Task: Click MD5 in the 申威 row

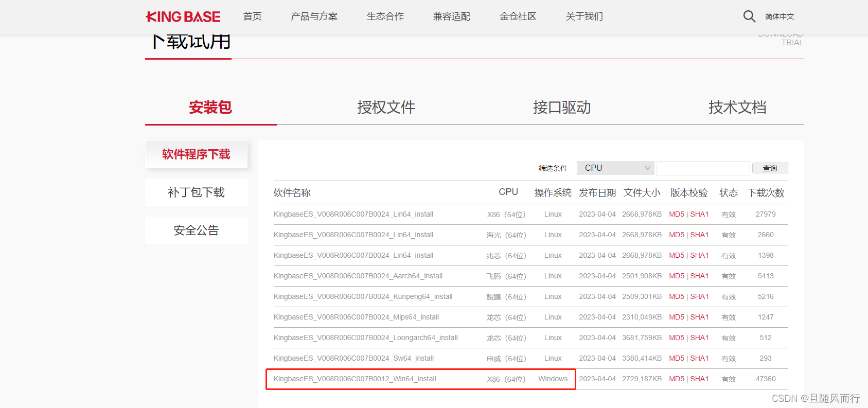Action: [x=677, y=358]
